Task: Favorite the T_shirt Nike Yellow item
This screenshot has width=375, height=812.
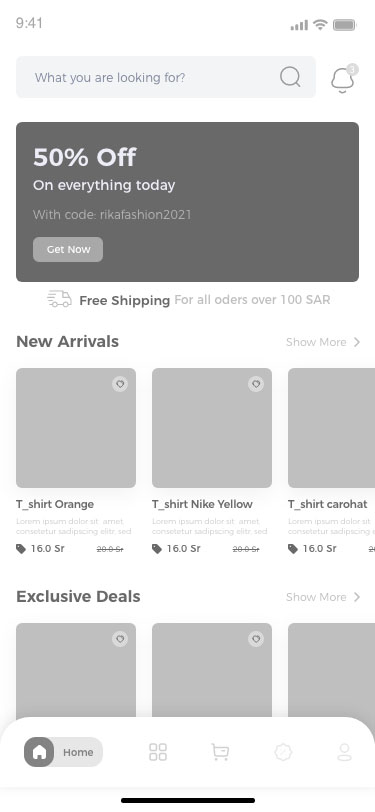Action: tap(256, 384)
